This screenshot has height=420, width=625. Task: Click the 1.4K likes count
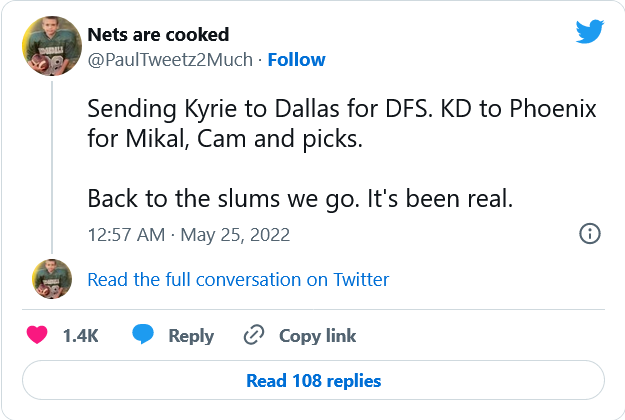coord(80,336)
